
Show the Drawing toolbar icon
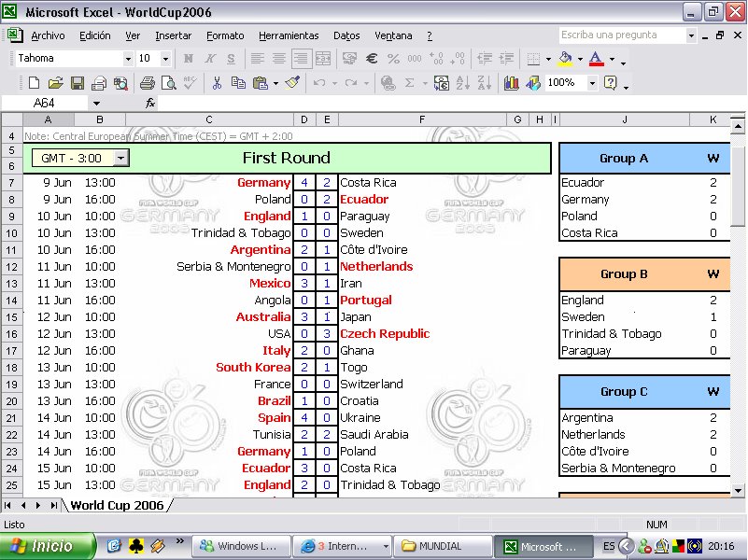coord(533,83)
